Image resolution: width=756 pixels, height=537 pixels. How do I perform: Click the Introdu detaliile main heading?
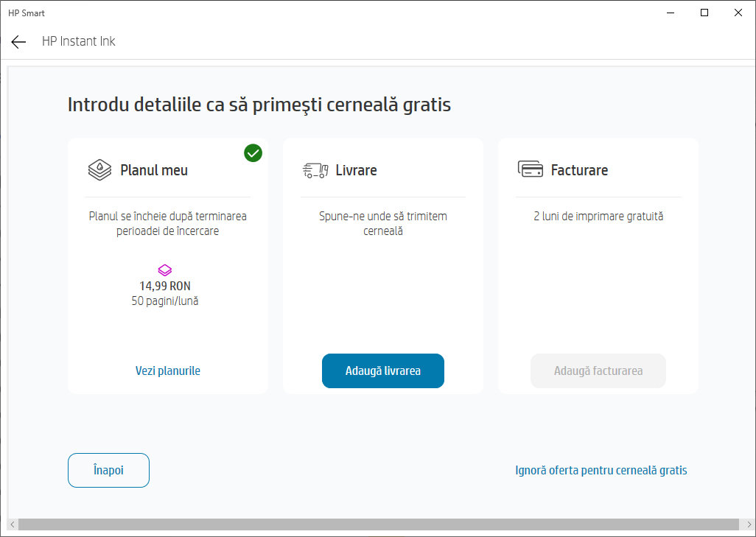coord(259,105)
